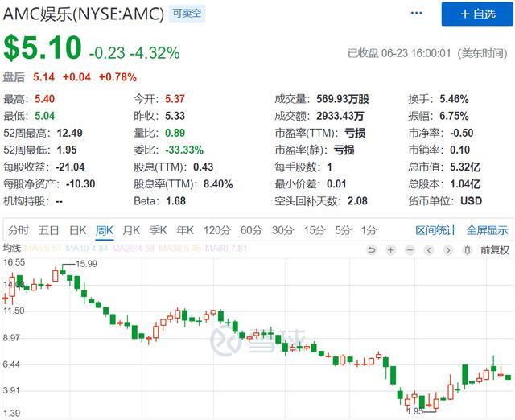Open 全屏显示 fullscreen chart view

(x=487, y=230)
